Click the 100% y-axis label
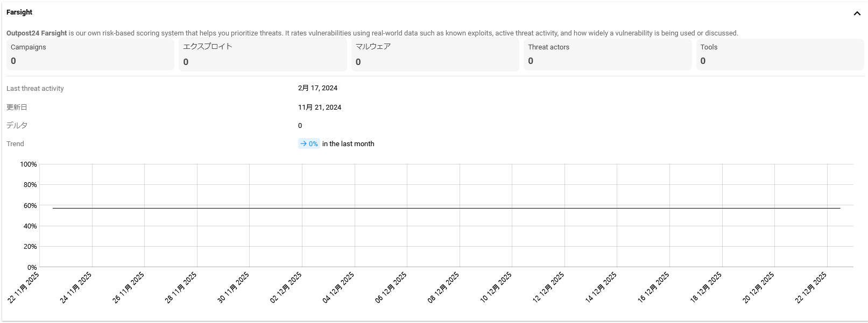Screen dimensions: 868x323 tap(29, 164)
